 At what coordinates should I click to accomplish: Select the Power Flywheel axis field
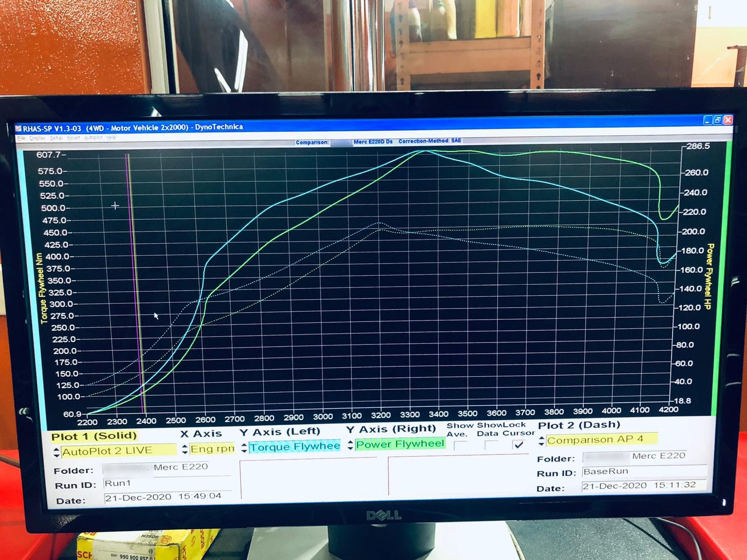pos(400,444)
